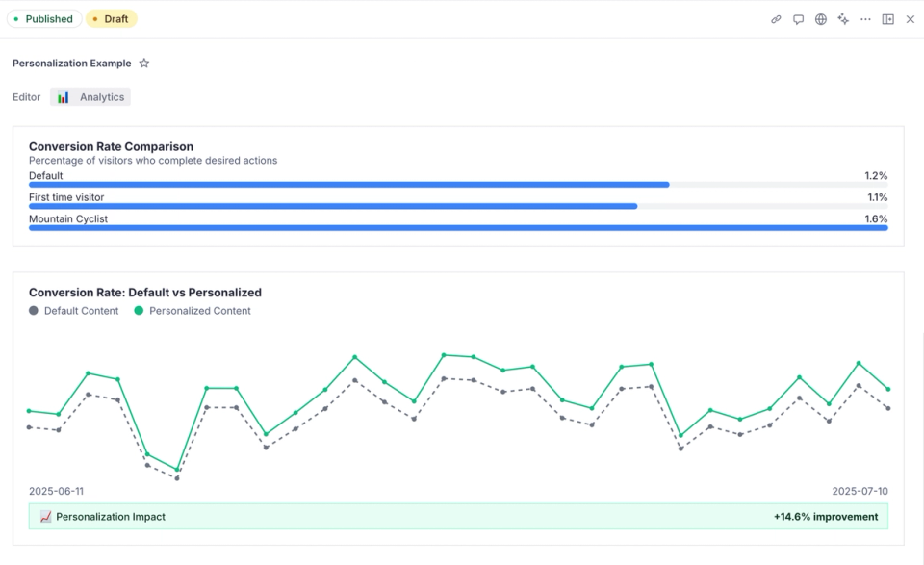Click the Percentage of visitors subtitle

pyautogui.click(x=153, y=160)
